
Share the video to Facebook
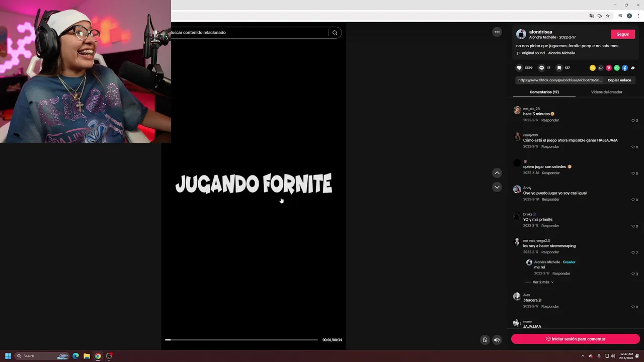624,68
